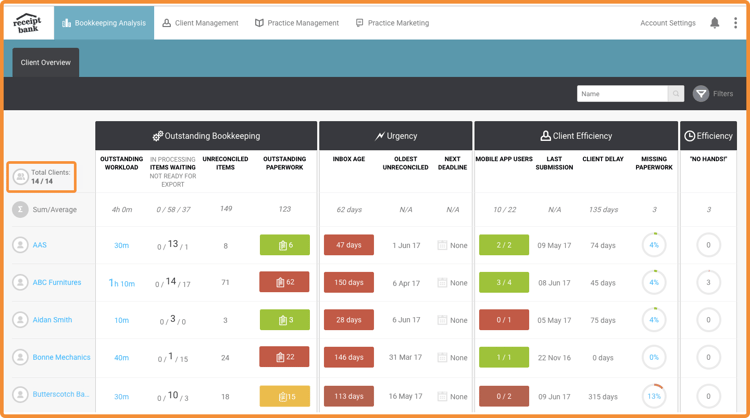Click the Receipt Bank logo
The height and width of the screenshot is (418, 750).
(x=28, y=22)
